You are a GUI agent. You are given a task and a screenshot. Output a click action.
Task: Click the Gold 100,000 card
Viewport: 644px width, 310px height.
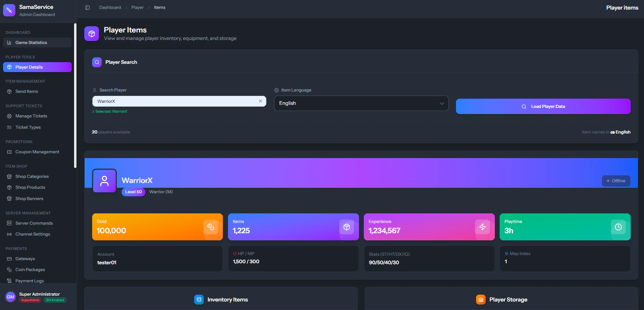tap(157, 227)
